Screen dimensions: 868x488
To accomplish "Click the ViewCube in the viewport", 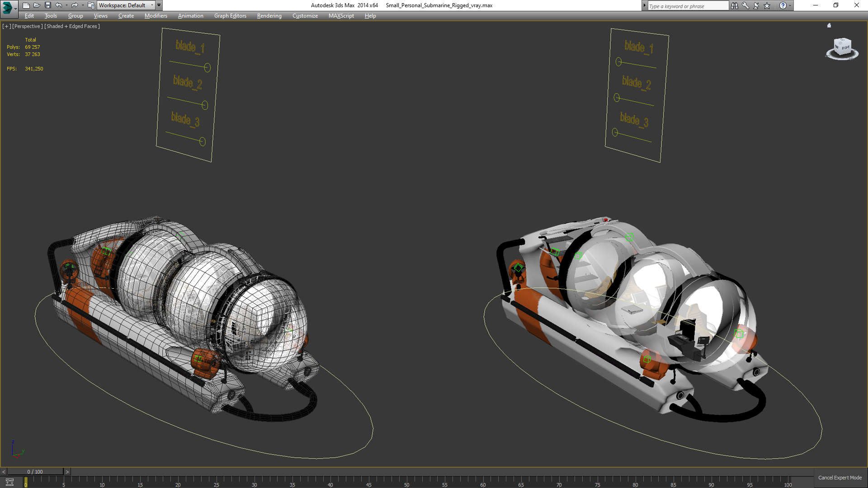I will (842, 47).
